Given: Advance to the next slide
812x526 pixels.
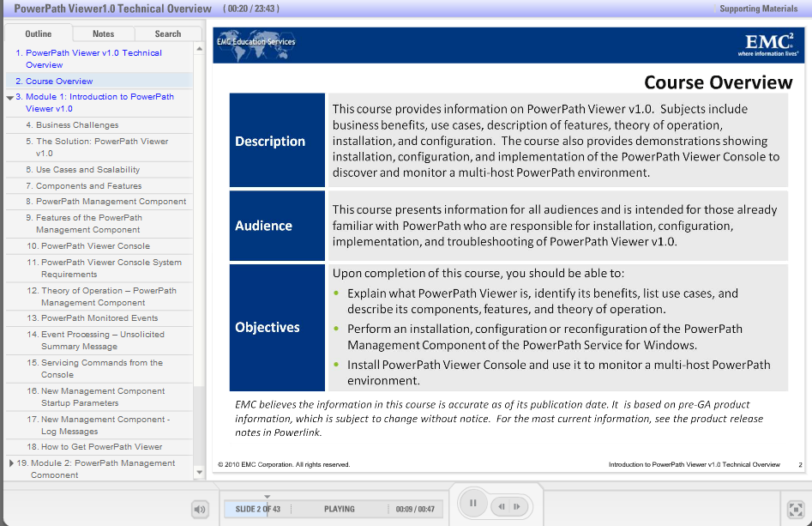Looking at the screenshot, I should (x=515, y=507).
